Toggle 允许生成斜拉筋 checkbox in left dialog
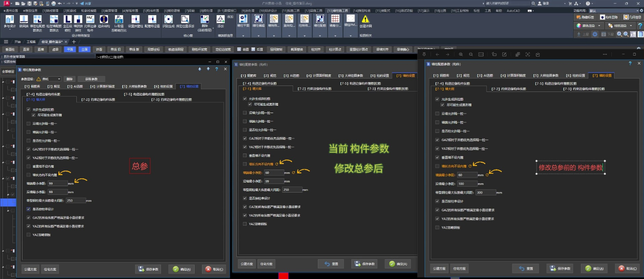644x279 pixels. (x=29, y=109)
